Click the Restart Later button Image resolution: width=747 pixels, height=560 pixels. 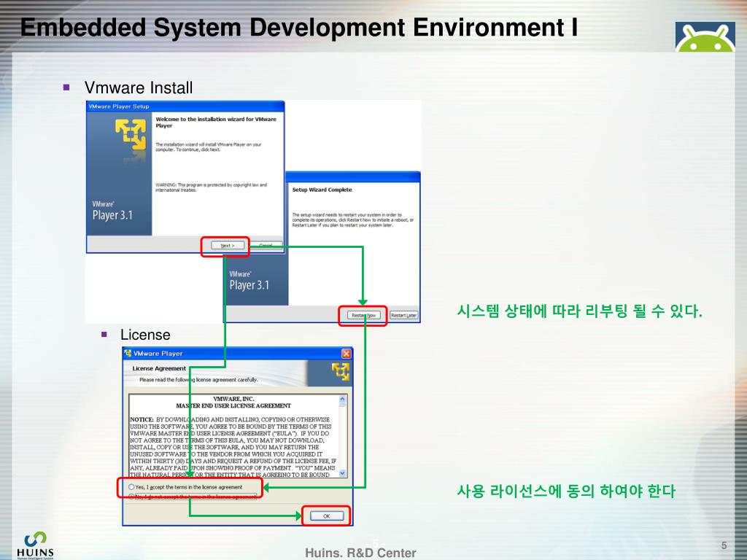[x=404, y=315]
